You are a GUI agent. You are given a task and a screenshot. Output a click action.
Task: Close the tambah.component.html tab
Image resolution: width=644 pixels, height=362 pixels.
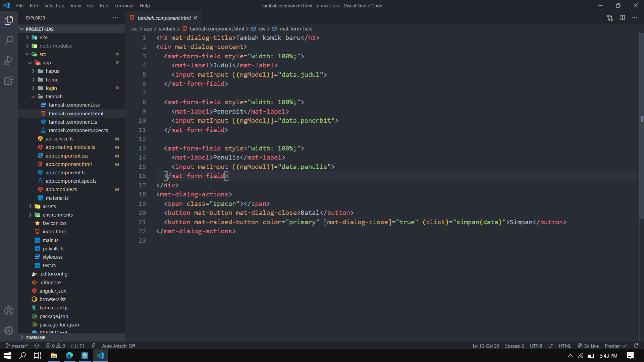point(195,18)
